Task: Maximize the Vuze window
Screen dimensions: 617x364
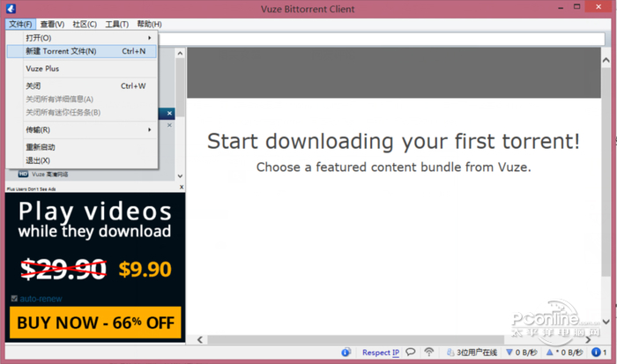Action: coord(576,7)
